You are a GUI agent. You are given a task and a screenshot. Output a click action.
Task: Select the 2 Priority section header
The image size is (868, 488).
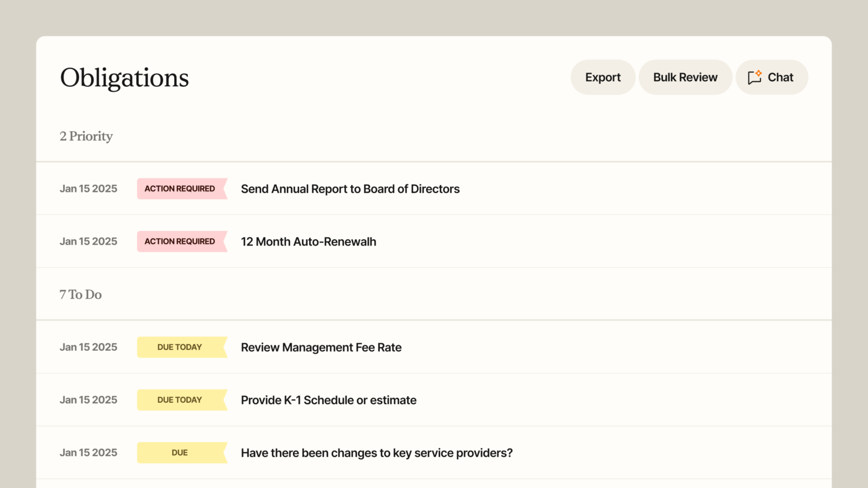pyautogui.click(x=86, y=136)
